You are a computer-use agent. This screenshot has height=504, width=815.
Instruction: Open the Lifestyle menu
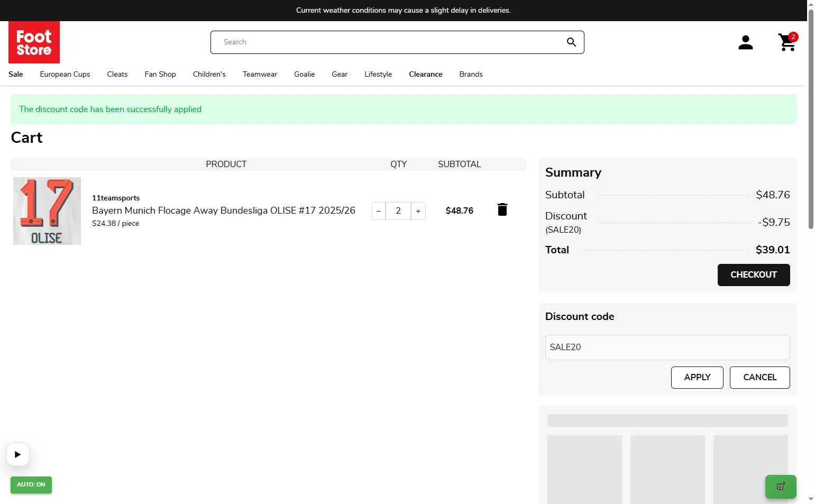click(x=378, y=74)
